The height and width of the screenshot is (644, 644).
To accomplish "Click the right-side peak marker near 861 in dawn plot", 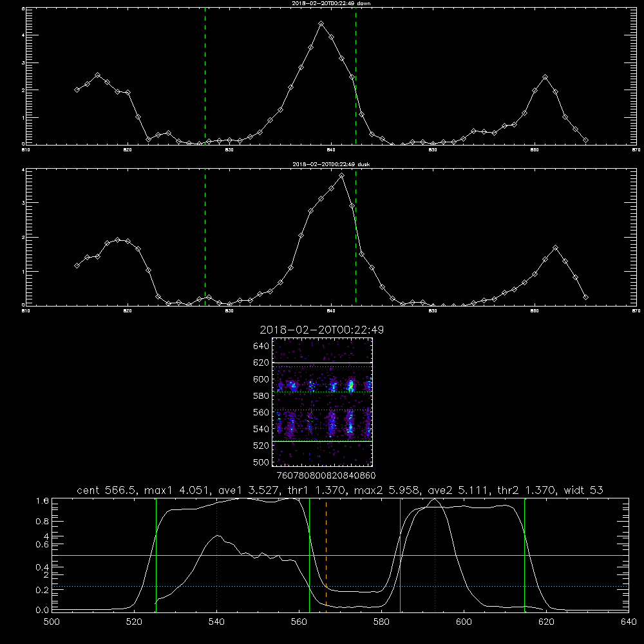I will click(x=545, y=77).
